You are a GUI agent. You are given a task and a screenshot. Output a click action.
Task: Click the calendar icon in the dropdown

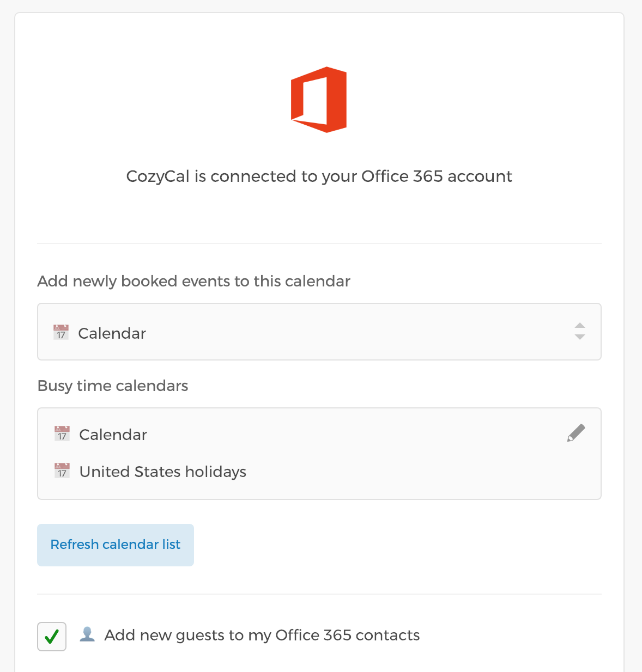point(61,332)
